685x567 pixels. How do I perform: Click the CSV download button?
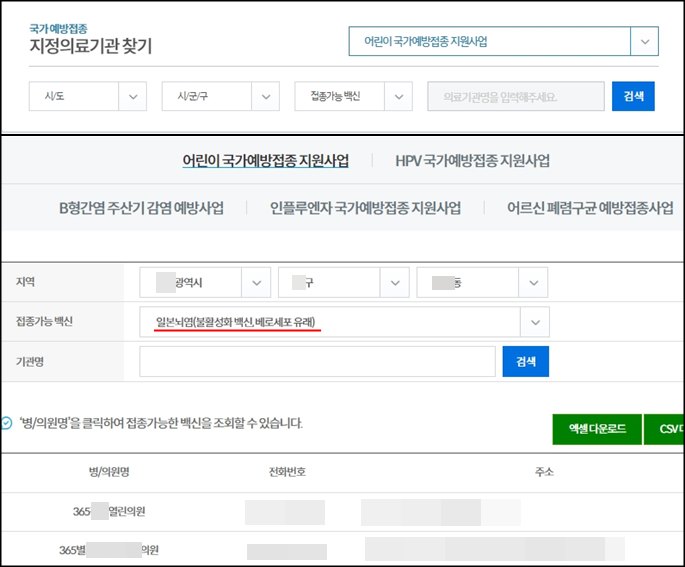664,429
